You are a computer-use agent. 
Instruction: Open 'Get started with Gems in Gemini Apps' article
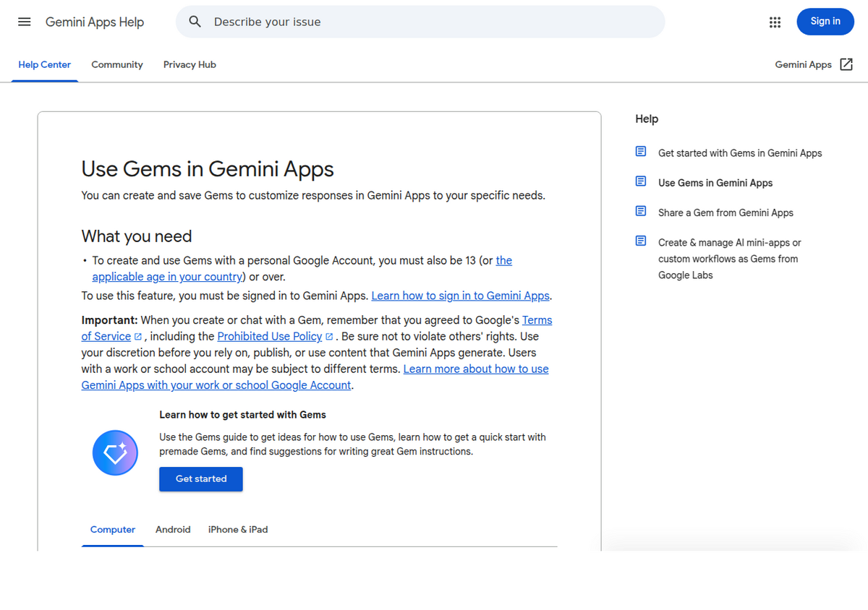point(740,153)
